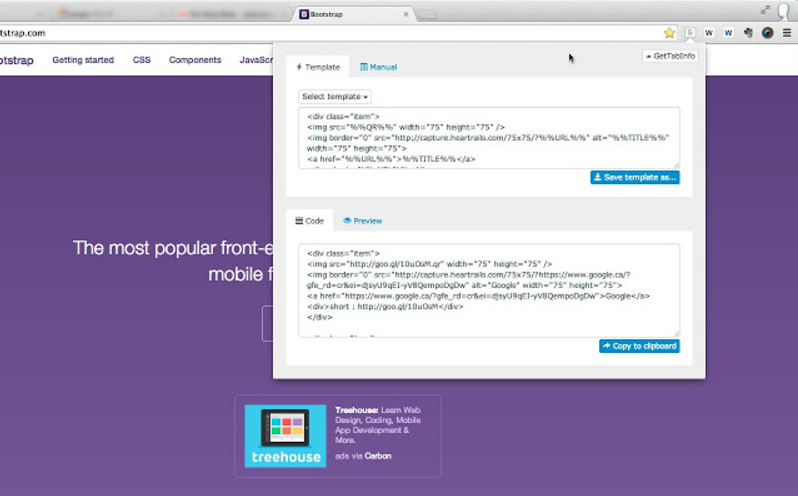Click the Copy to clipboard button
This screenshot has width=798, height=496.
coord(638,346)
